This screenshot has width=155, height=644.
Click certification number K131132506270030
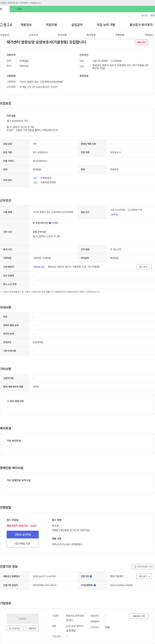click(x=121, y=585)
